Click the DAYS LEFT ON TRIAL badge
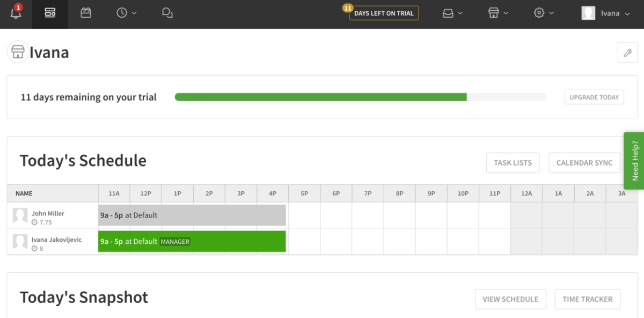644x318 pixels. [383, 13]
